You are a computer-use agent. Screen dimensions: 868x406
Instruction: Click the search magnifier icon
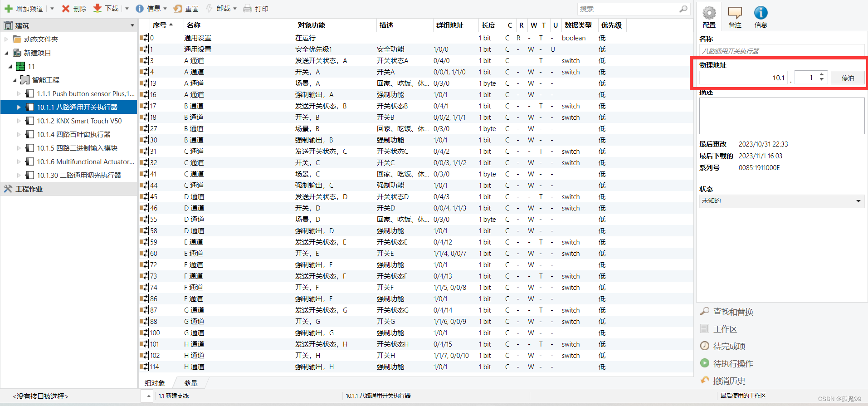click(683, 9)
